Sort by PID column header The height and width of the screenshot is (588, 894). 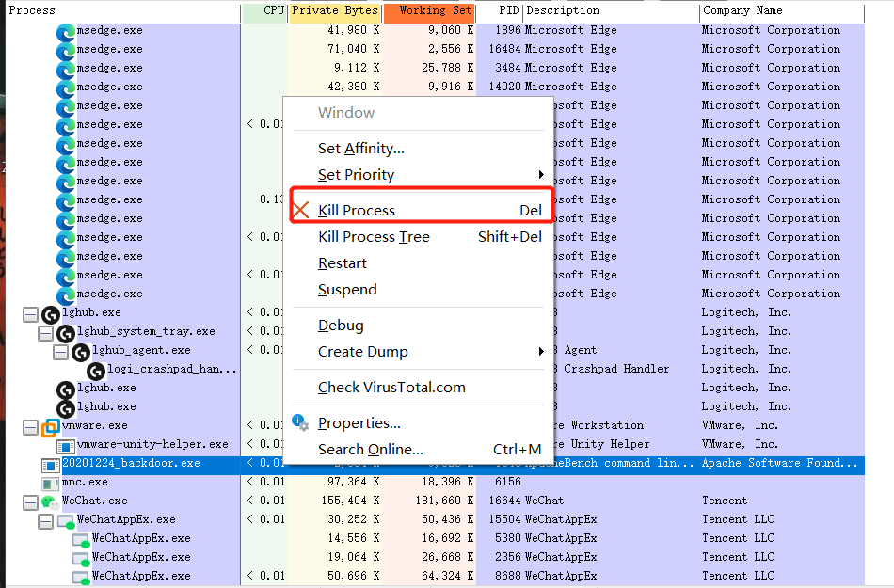[x=500, y=11]
